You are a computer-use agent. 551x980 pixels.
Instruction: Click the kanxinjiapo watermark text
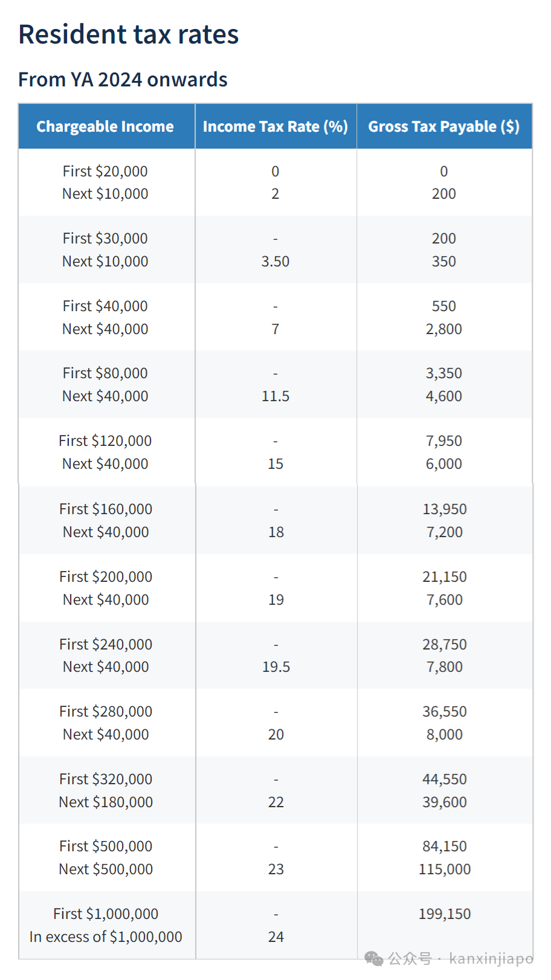click(x=491, y=959)
